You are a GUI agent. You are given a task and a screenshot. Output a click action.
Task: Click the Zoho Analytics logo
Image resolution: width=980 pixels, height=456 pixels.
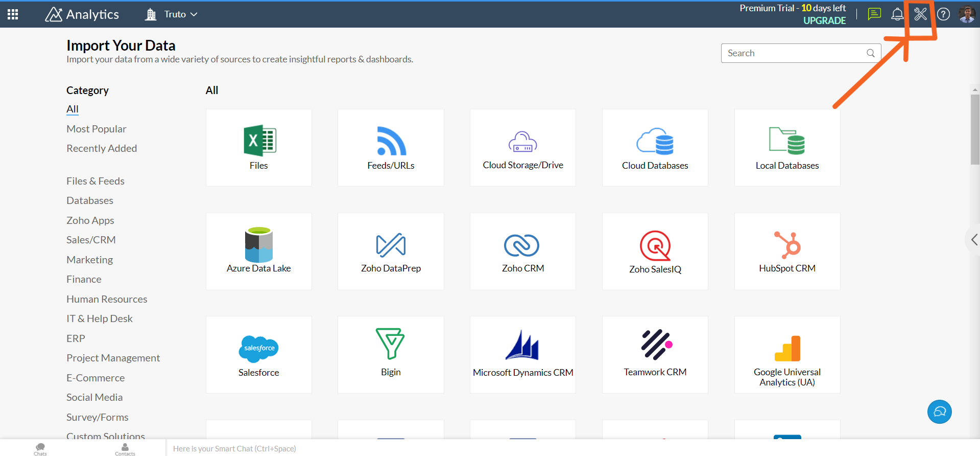coord(82,14)
